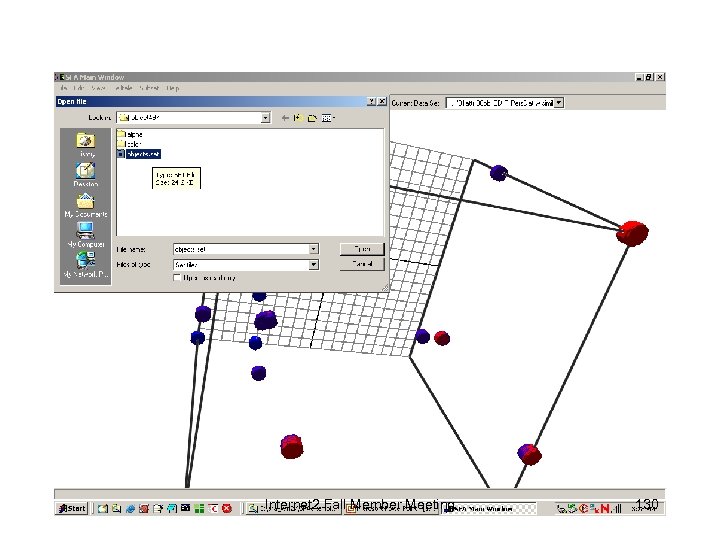720x540 pixels.
Task: Select the first folder in file list
Action: 130,134
